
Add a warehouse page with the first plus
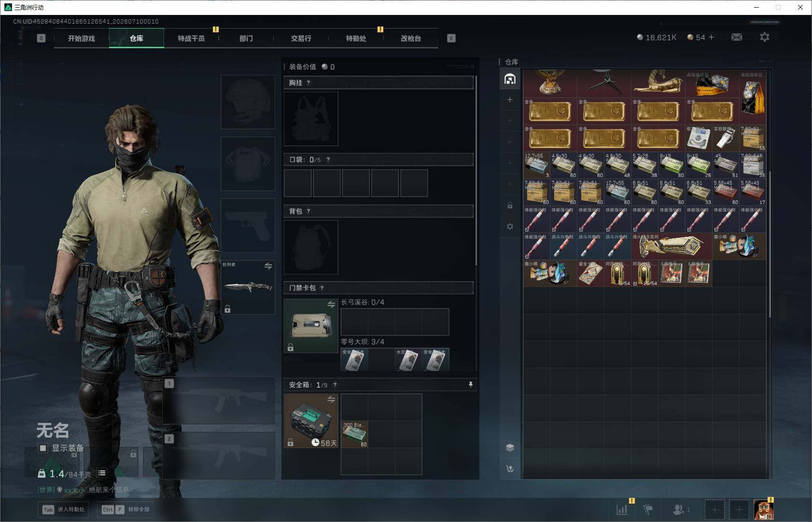tap(510, 100)
